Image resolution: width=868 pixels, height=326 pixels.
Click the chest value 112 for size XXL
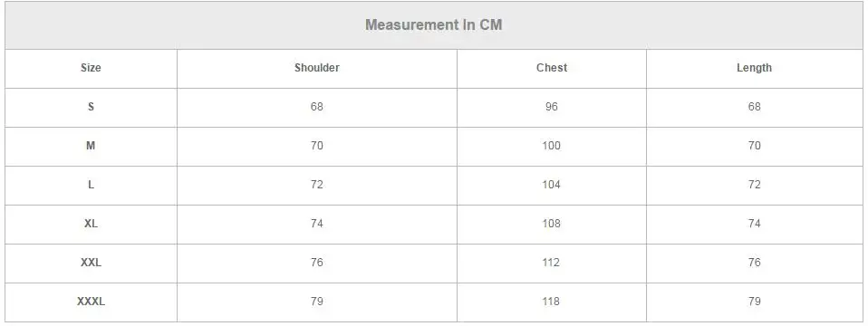[x=552, y=263]
